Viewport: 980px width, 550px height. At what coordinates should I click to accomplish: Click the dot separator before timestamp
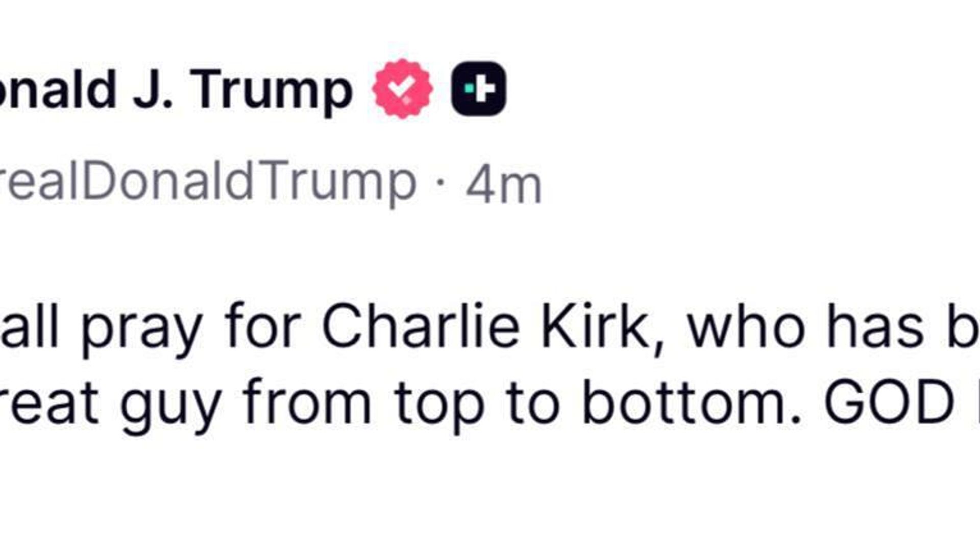440,182
